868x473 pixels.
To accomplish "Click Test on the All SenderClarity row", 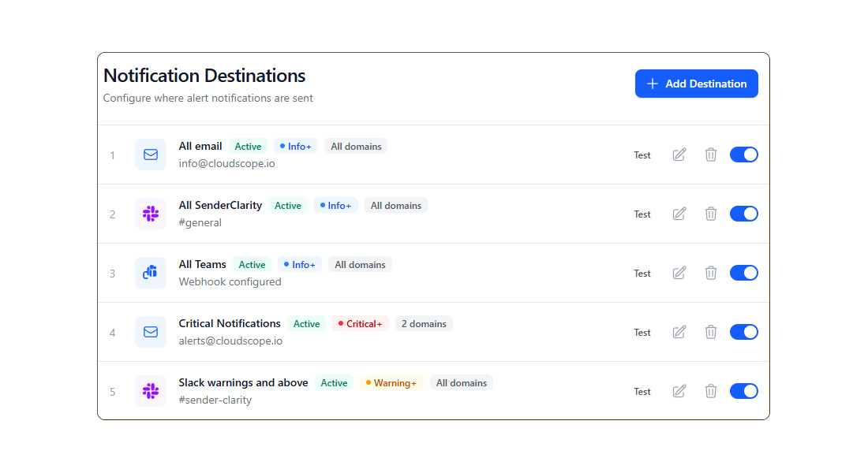I will pyautogui.click(x=642, y=214).
